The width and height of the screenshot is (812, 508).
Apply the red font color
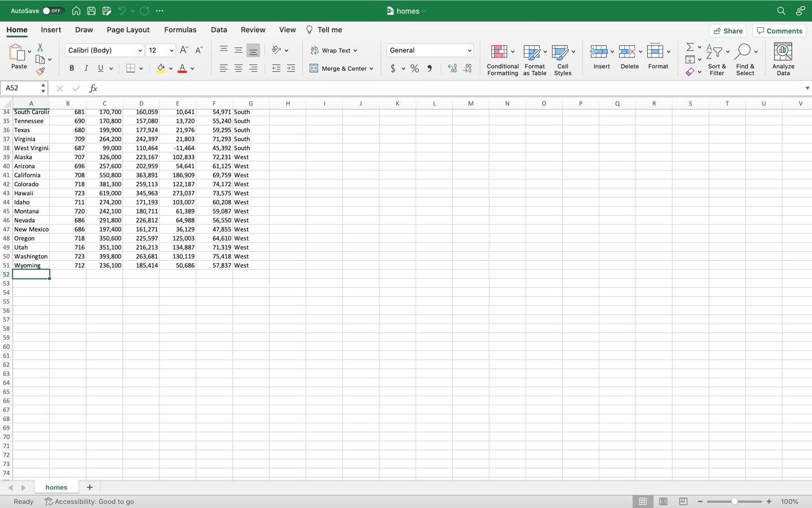tap(182, 68)
